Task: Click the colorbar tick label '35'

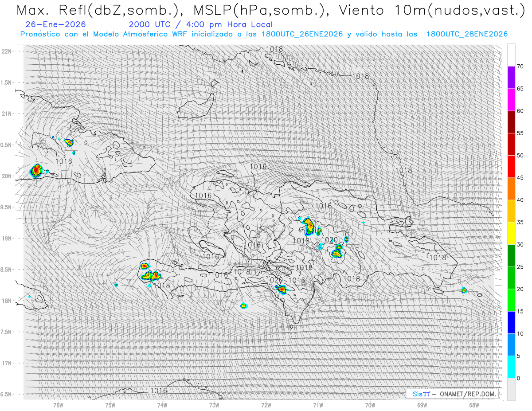Action: click(520, 222)
